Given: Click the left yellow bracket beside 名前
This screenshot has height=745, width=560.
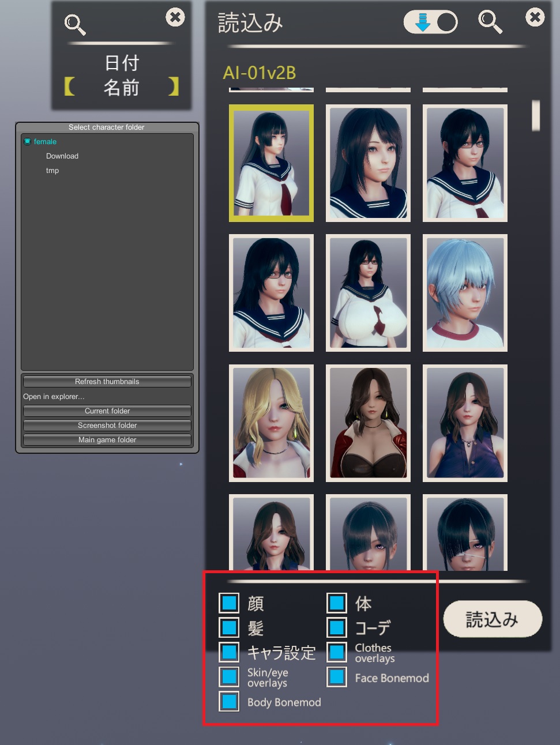Looking at the screenshot, I should pyautogui.click(x=70, y=86).
